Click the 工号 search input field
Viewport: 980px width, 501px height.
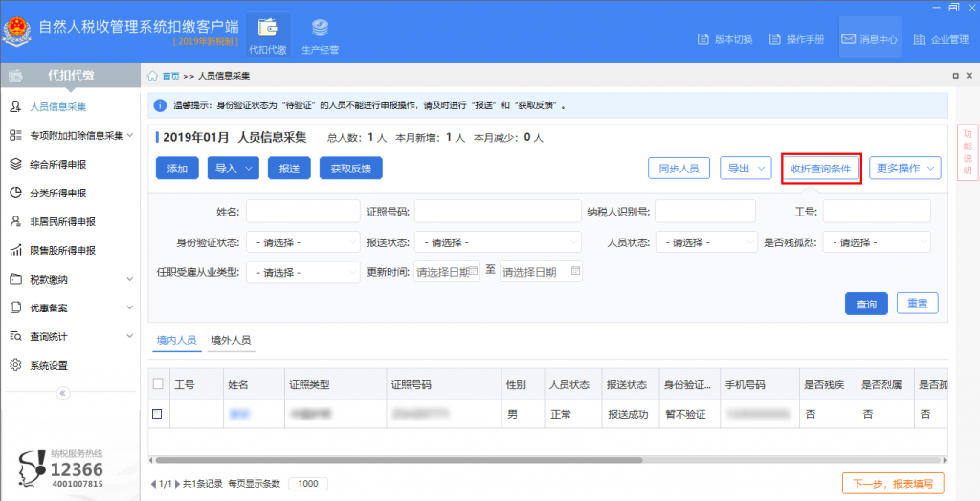coord(877,212)
